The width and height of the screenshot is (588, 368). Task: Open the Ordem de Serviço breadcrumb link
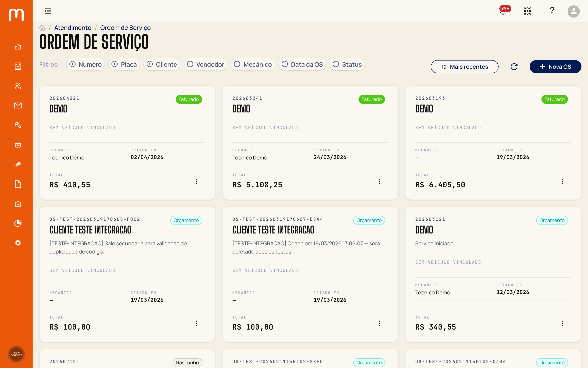(125, 28)
